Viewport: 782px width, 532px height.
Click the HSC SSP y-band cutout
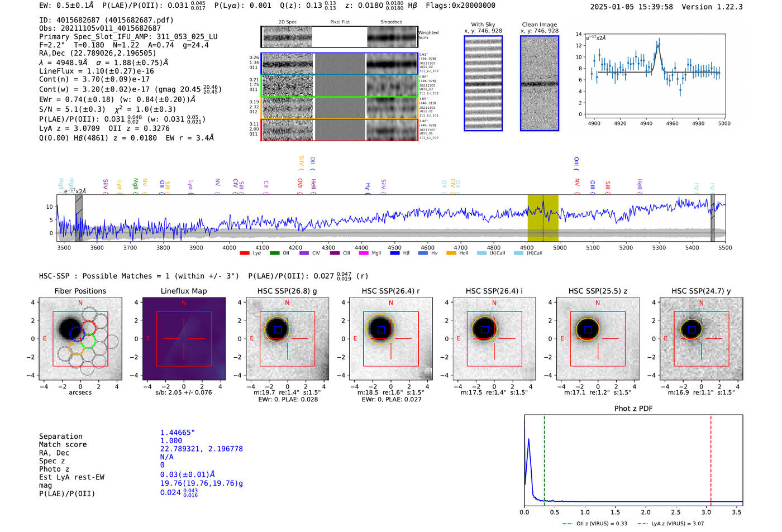point(701,339)
